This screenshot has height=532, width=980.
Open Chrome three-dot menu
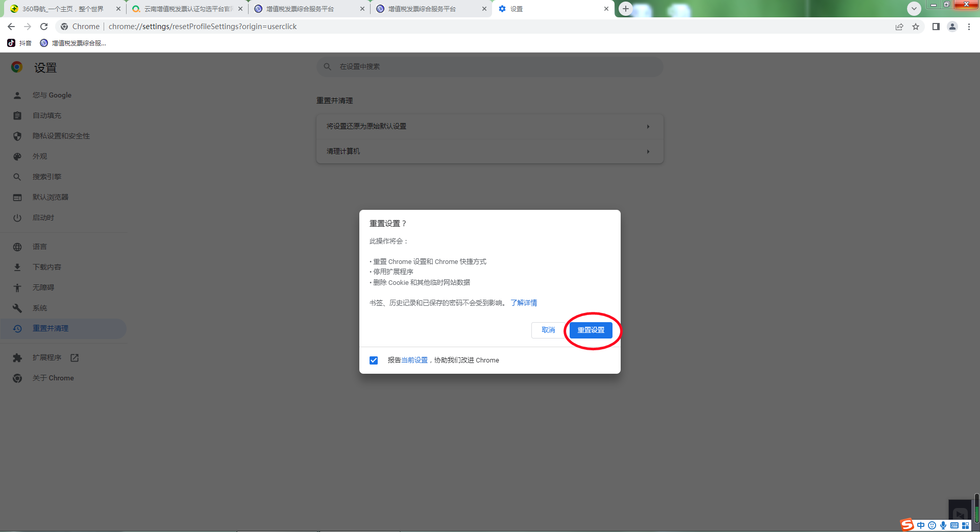pos(969,27)
